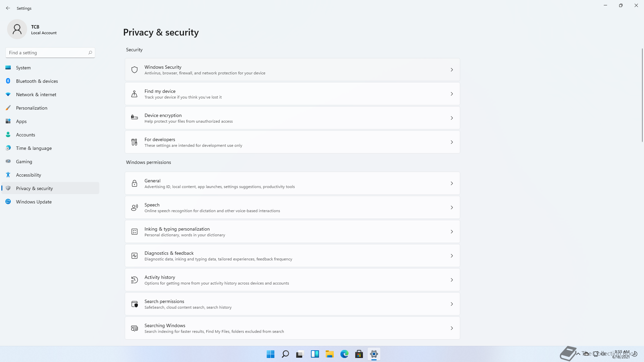This screenshot has height=362, width=644.
Task: Click the search magnifier in Find a setting
Action: click(x=90, y=53)
